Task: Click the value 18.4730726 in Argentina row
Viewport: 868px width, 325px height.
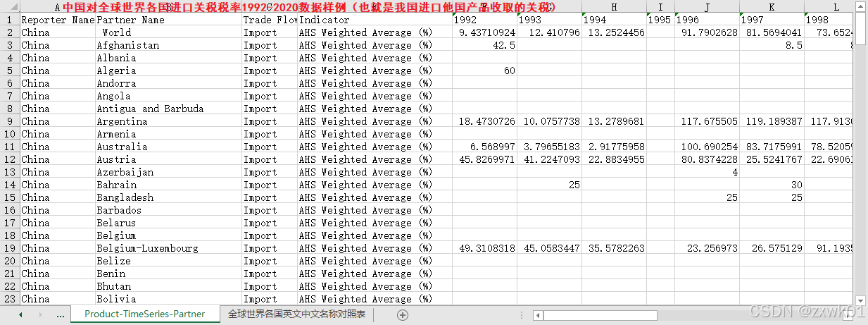Action: (x=485, y=121)
